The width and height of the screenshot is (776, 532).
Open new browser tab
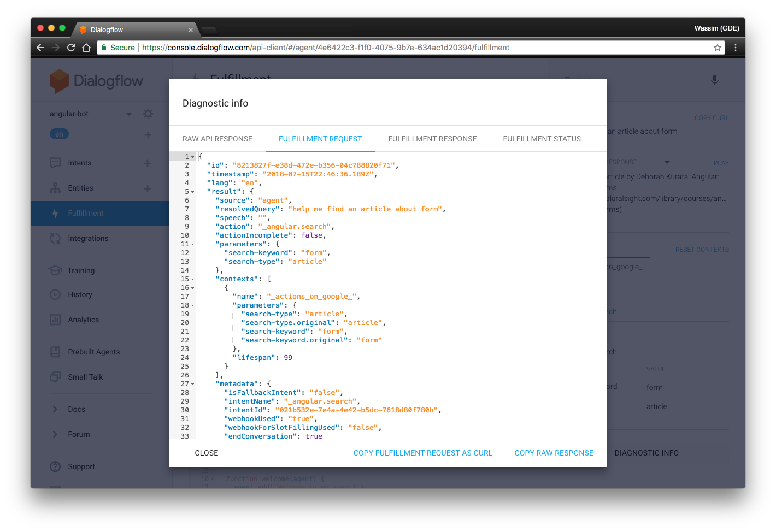coord(209,30)
